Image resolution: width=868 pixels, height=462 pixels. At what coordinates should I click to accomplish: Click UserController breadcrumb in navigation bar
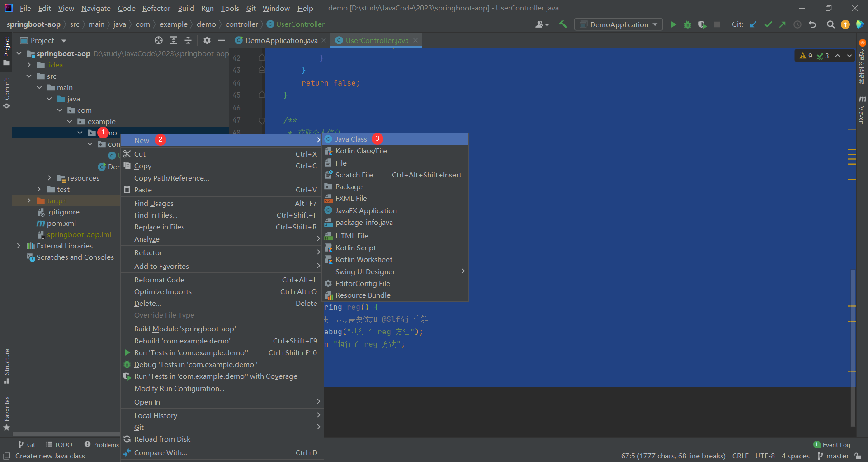[x=296, y=24]
